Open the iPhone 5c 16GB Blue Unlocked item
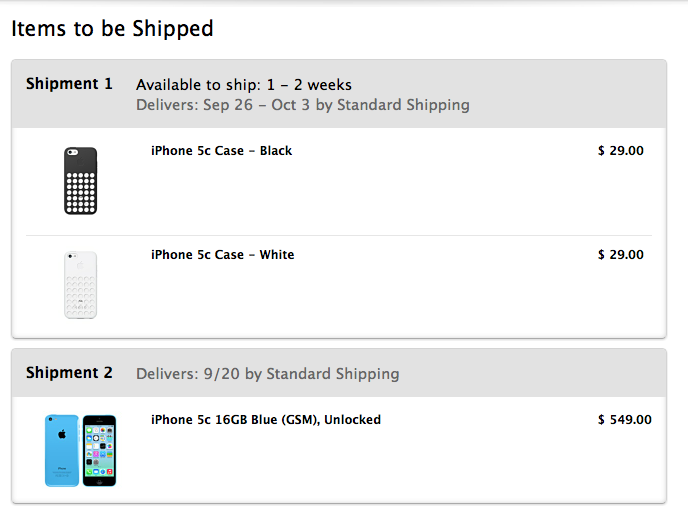The width and height of the screenshot is (688, 515). (265, 420)
